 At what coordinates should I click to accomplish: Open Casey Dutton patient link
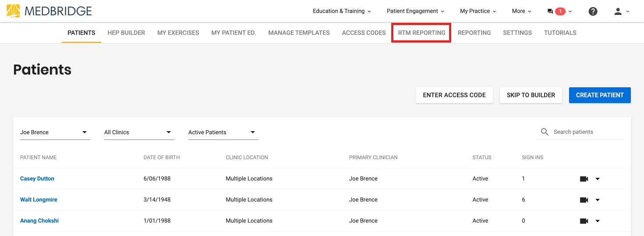(x=37, y=179)
